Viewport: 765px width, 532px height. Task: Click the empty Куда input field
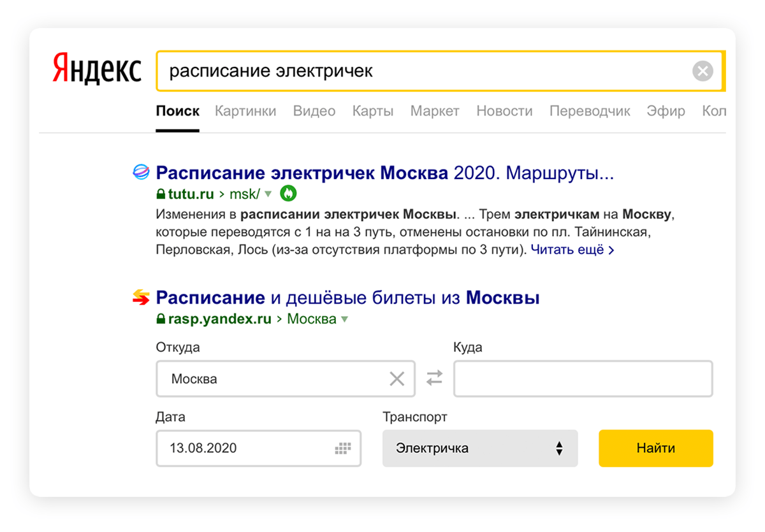583,379
